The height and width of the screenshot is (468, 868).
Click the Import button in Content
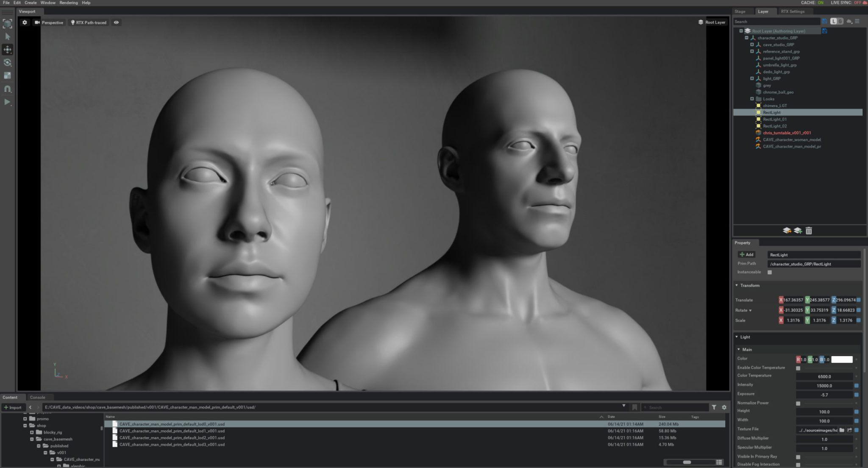point(13,407)
